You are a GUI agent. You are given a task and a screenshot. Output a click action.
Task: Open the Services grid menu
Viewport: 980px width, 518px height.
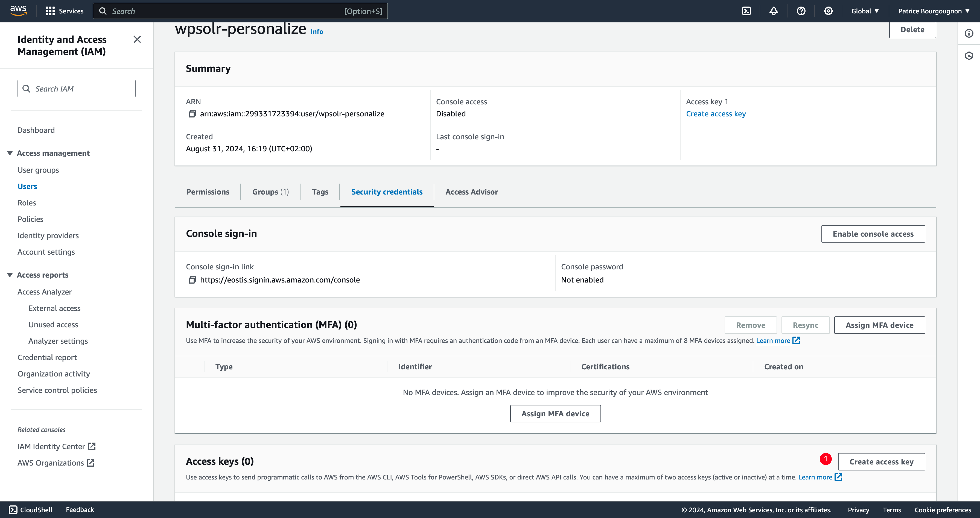[64, 11]
